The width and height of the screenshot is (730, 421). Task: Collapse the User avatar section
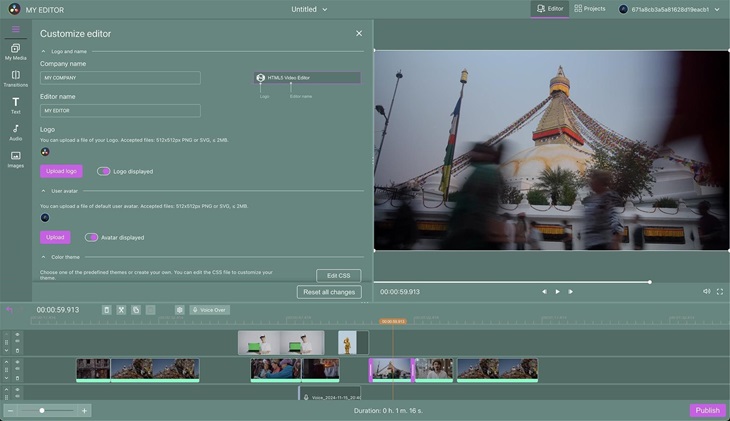coord(43,190)
